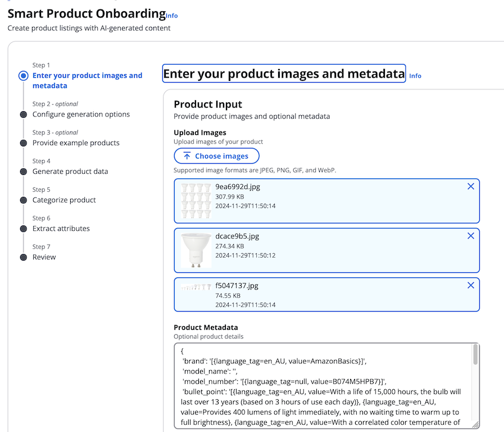Remove the dcace9b5.jpg uploaded image

pos(471,236)
